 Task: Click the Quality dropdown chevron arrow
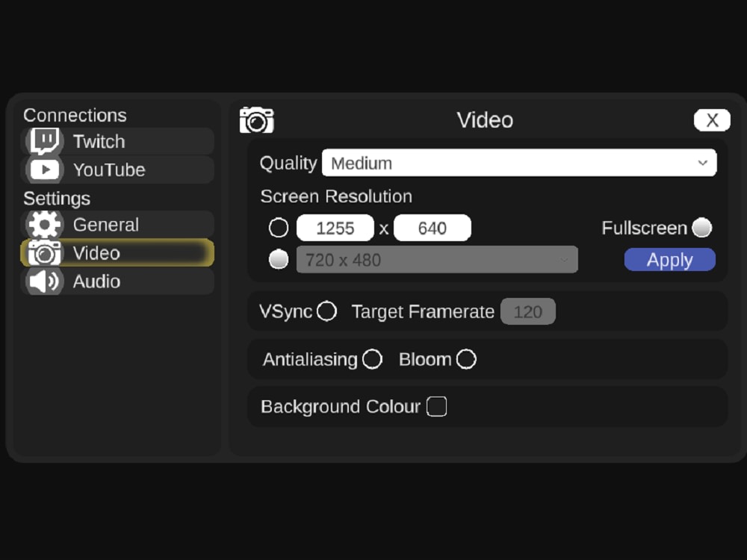tap(703, 163)
